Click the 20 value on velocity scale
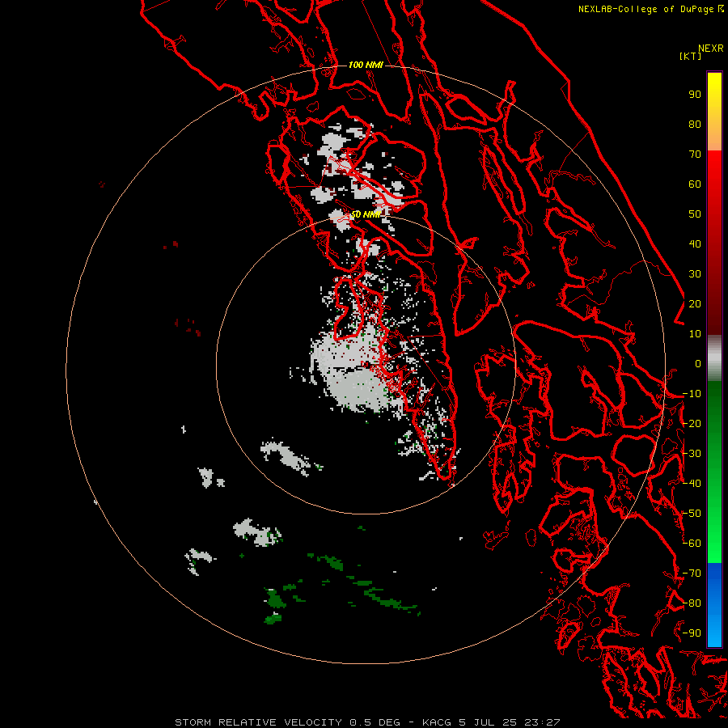This screenshot has width=728, height=728. [695, 303]
